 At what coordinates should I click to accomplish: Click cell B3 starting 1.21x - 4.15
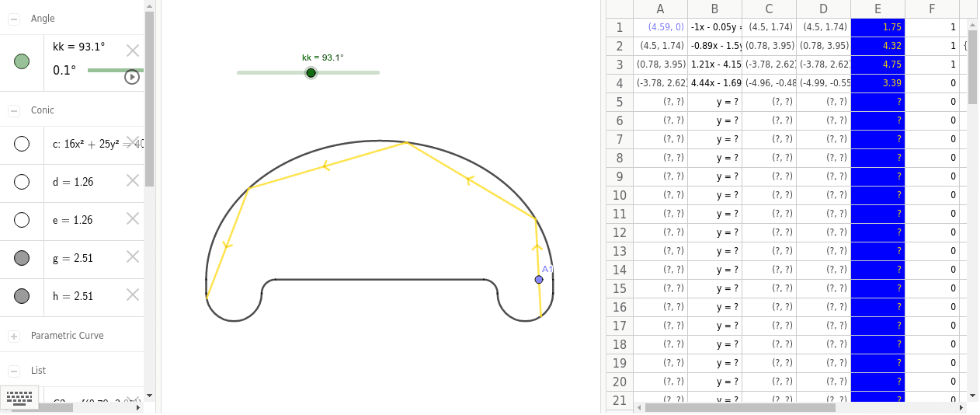pyautogui.click(x=714, y=65)
